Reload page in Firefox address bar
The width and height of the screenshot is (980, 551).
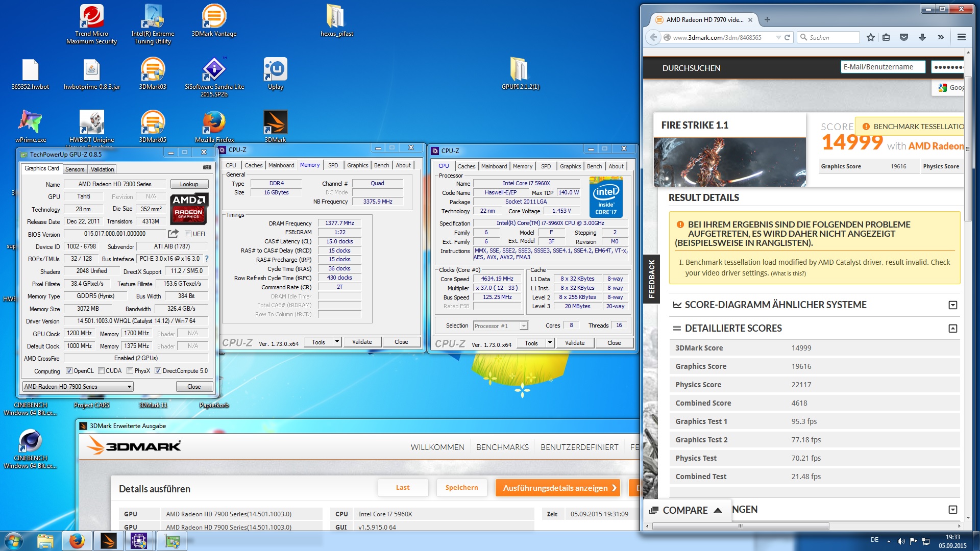point(787,37)
